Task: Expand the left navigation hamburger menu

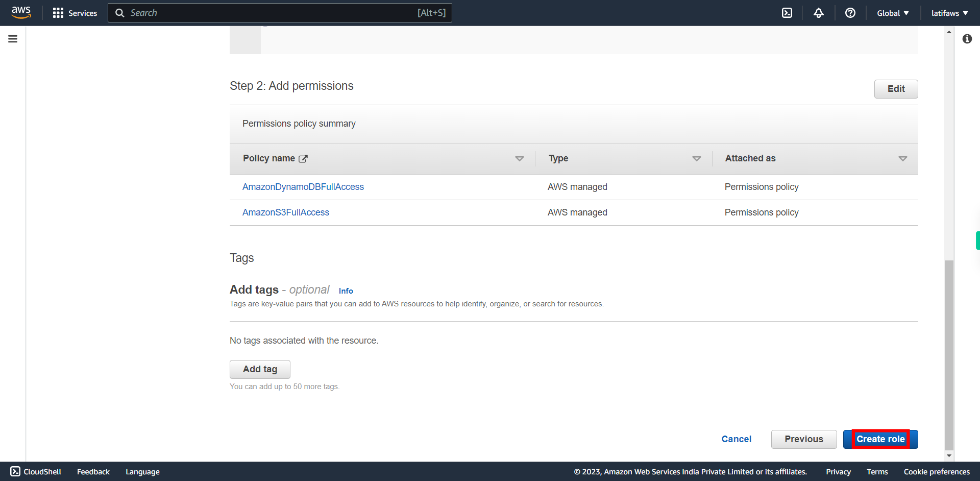Action: (x=13, y=39)
